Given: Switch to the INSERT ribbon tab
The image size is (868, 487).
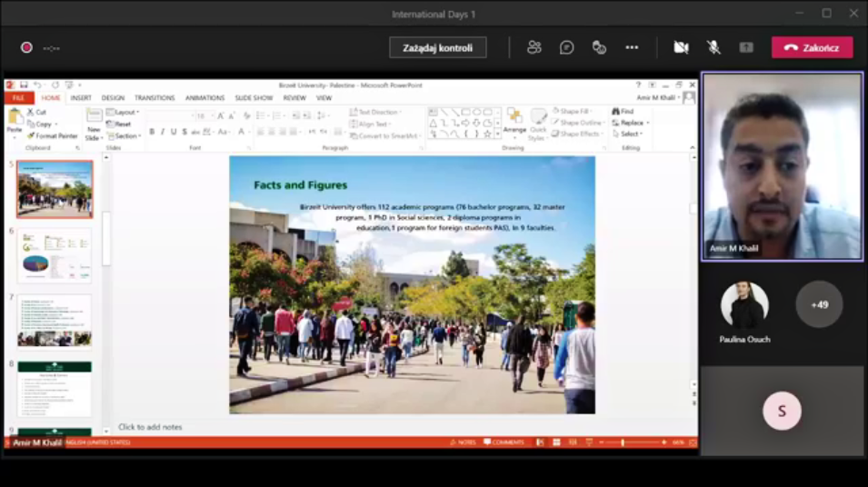Looking at the screenshot, I should tap(81, 98).
